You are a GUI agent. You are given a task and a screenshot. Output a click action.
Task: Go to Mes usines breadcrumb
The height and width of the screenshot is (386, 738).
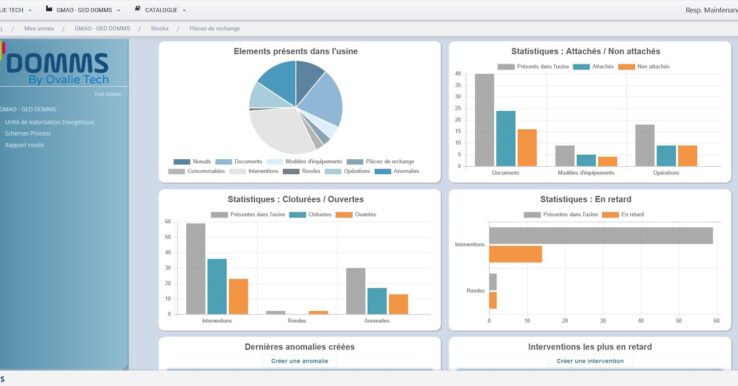tap(39, 29)
